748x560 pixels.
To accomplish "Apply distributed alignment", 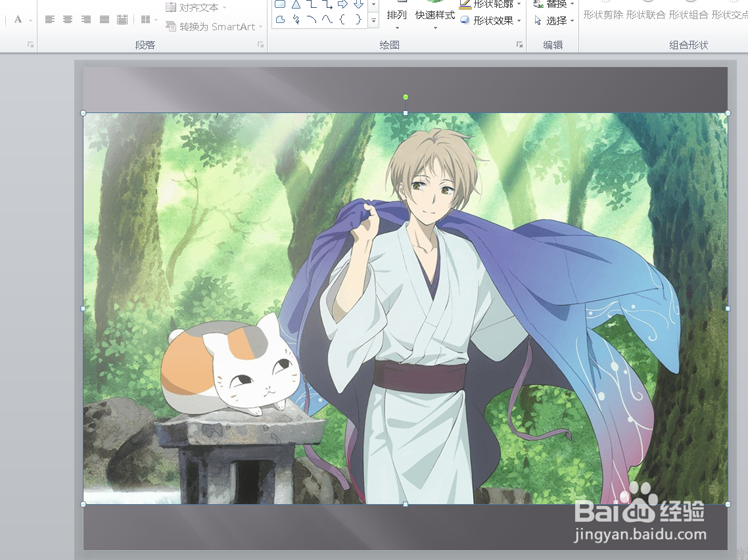I will 122,20.
